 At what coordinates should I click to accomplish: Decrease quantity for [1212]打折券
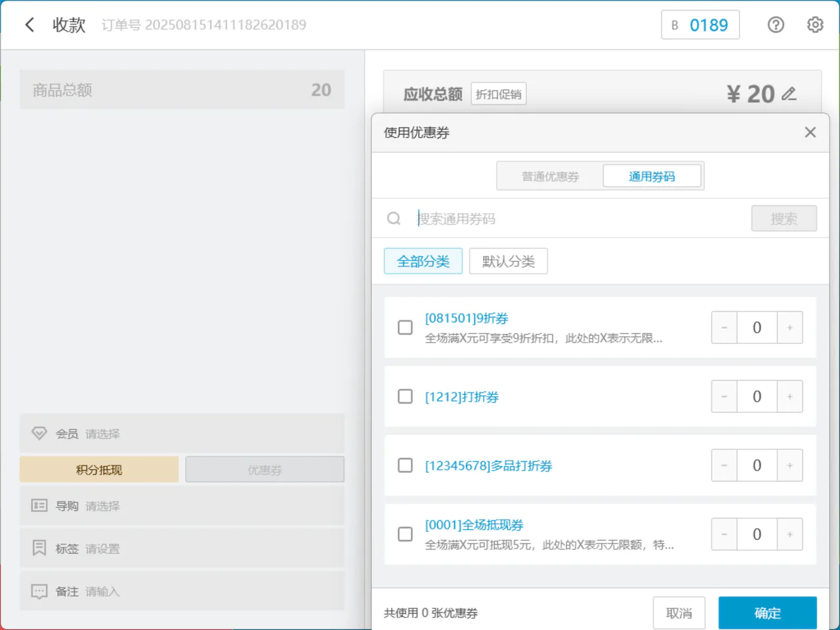(724, 396)
